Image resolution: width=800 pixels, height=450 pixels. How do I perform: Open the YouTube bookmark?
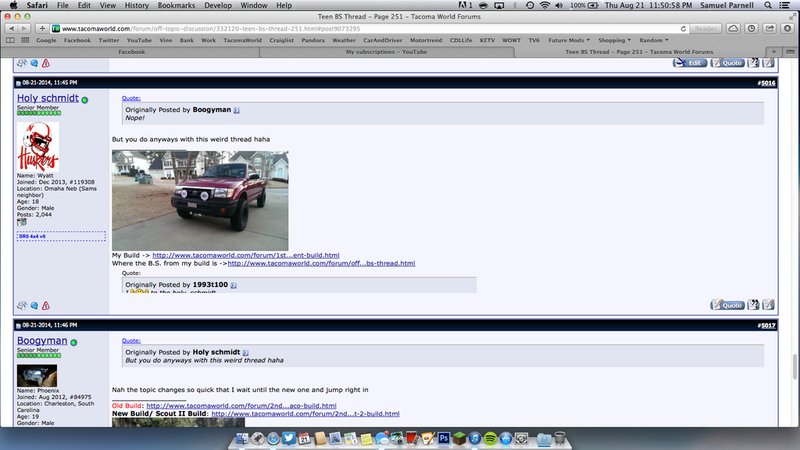point(139,40)
